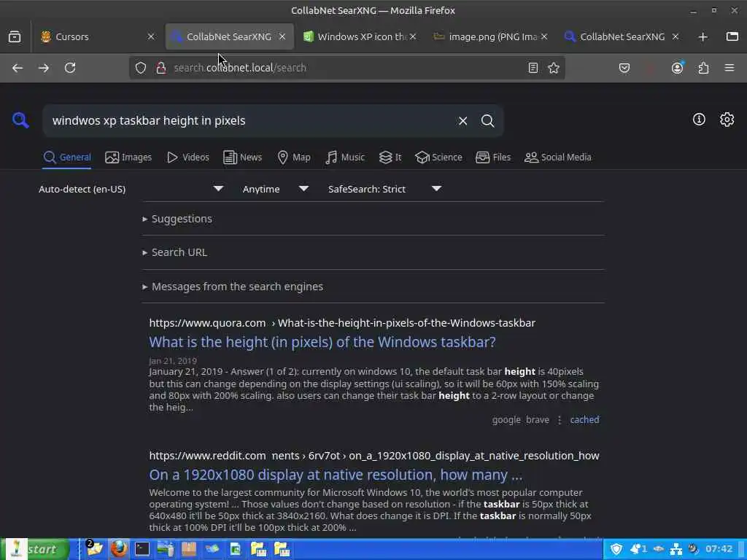Open more options beside google brave

pos(560,420)
